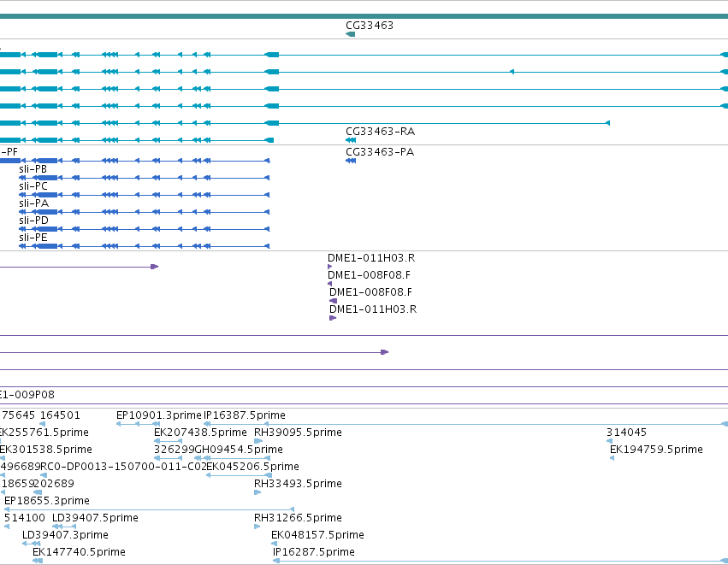The width and height of the screenshot is (728, 565).
Task: Select the IP16387.5prime EST label
Action: (x=245, y=415)
